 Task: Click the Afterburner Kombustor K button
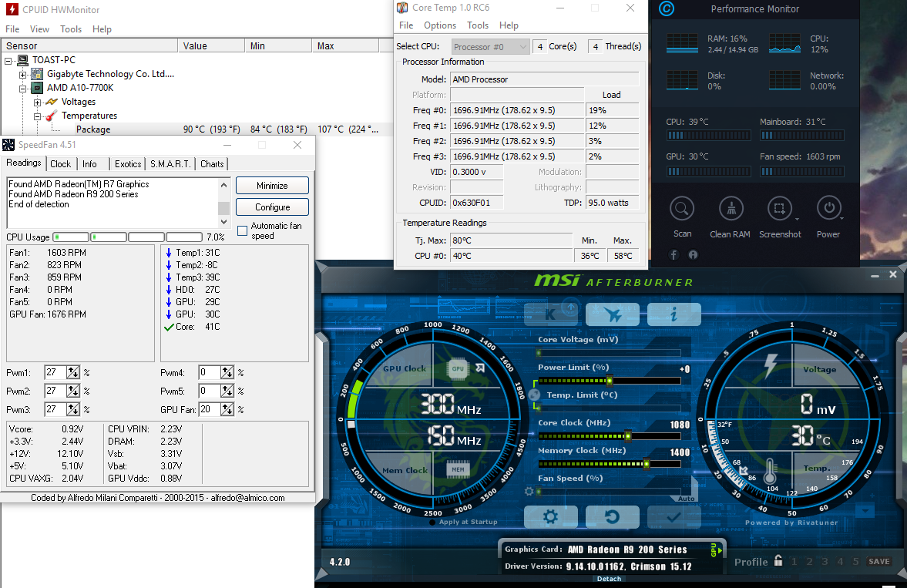551,314
